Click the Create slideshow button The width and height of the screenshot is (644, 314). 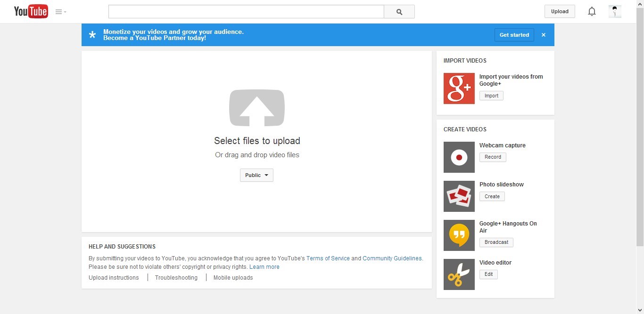click(x=492, y=196)
